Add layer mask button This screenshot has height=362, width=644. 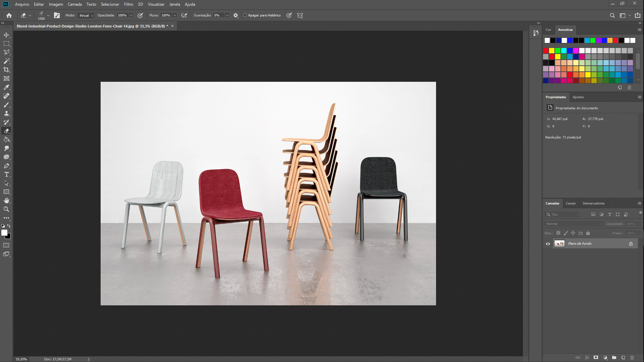[x=596, y=358]
